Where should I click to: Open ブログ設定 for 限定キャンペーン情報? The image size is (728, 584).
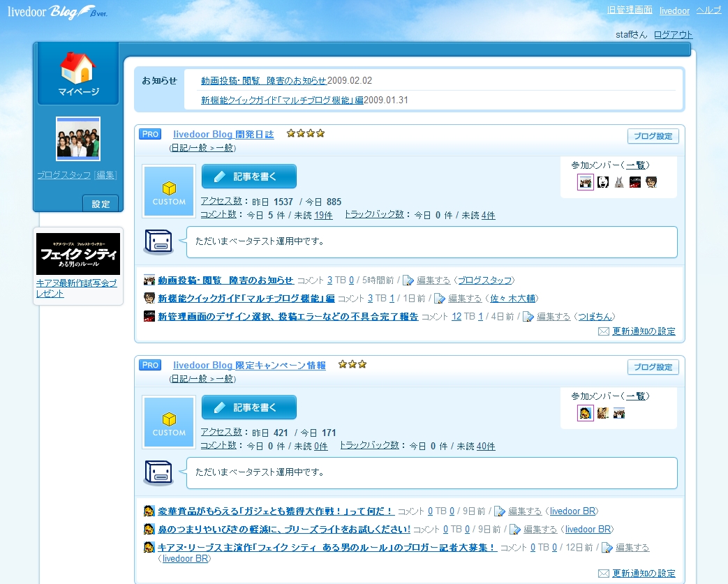point(653,367)
